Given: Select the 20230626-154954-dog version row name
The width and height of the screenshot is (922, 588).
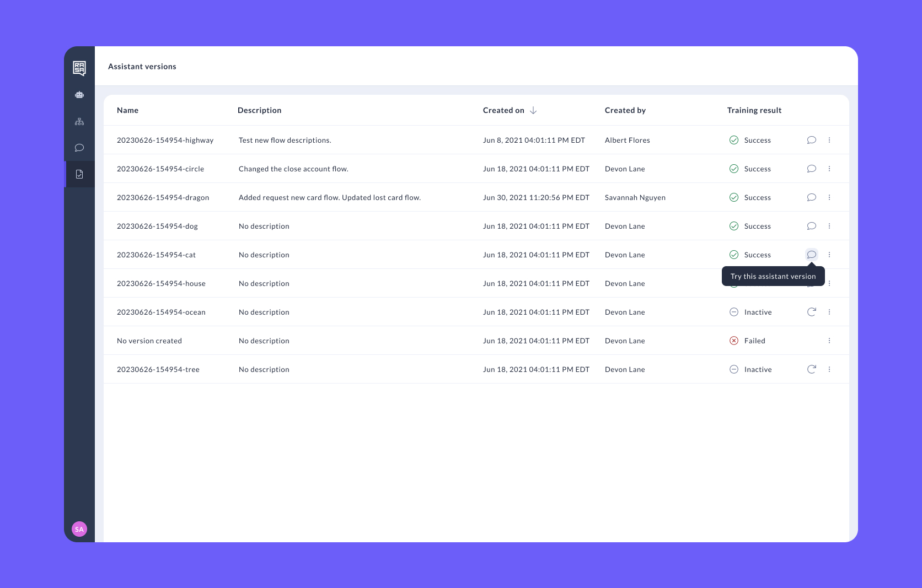Looking at the screenshot, I should pyautogui.click(x=157, y=226).
